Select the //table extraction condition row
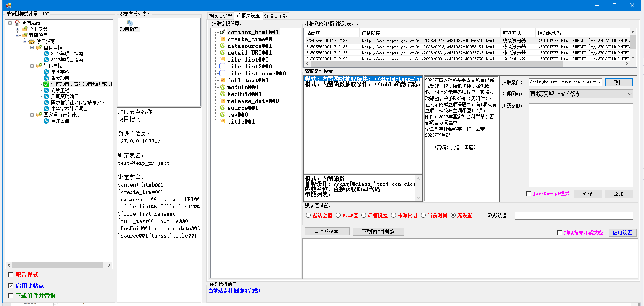The height and width of the screenshot is (306, 644). (x=363, y=85)
